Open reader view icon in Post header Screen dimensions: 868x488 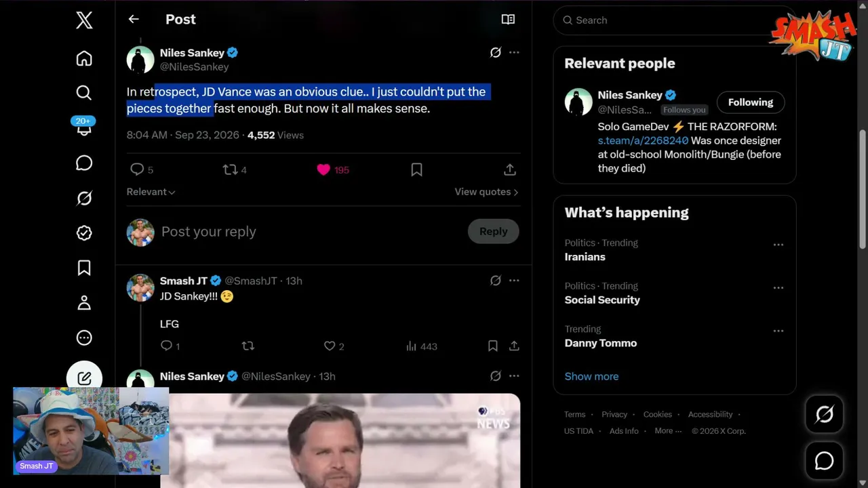tap(508, 19)
